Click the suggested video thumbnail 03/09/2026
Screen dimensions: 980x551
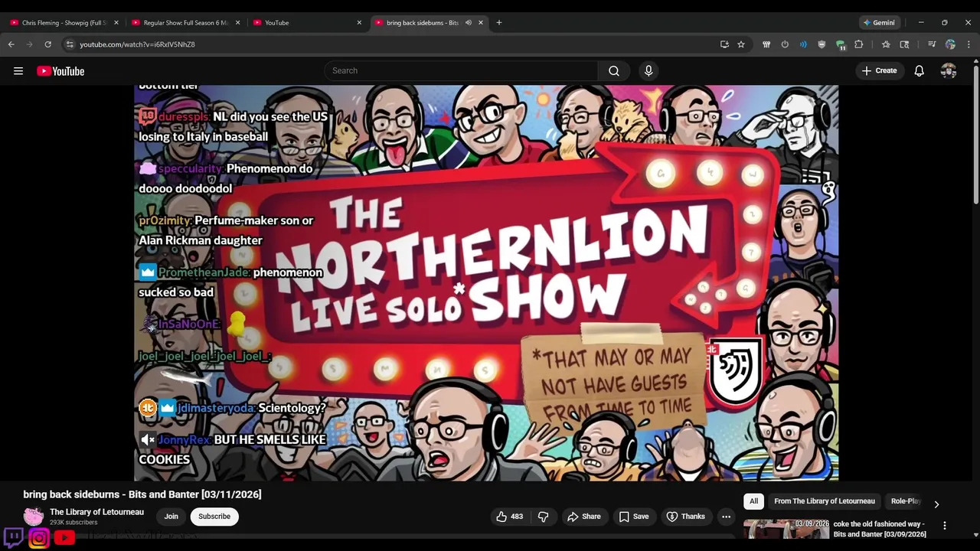[x=786, y=529]
